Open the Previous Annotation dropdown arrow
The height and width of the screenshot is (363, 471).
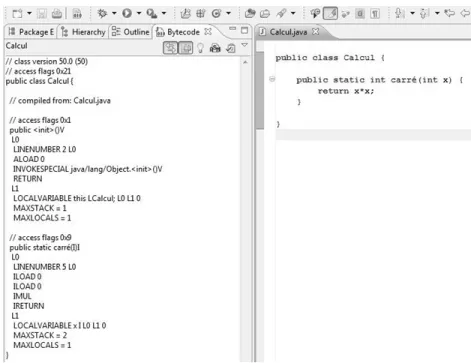(x=437, y=13)
